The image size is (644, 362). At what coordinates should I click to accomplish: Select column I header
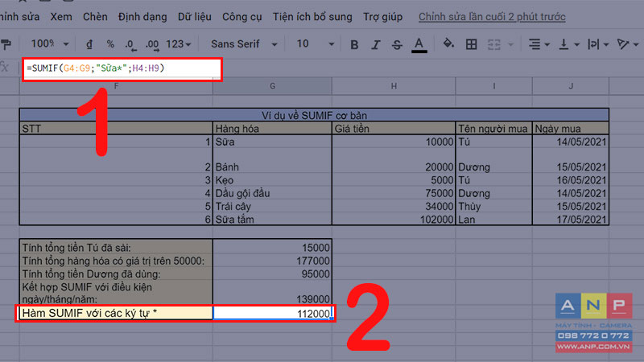pos(493,86)
